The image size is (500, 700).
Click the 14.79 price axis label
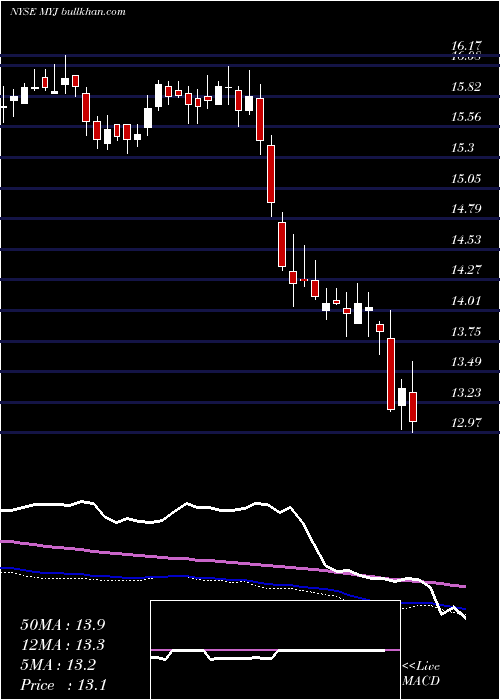click(466, 208)
